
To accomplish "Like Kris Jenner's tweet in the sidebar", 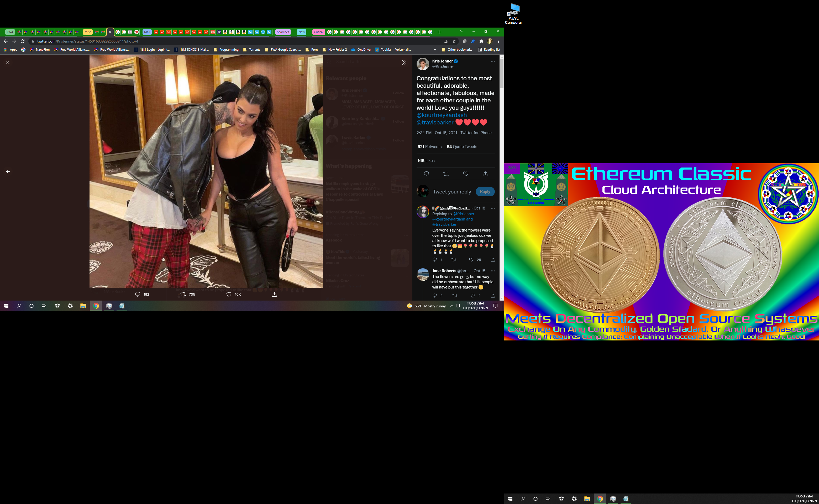I will tap(466, 174).
